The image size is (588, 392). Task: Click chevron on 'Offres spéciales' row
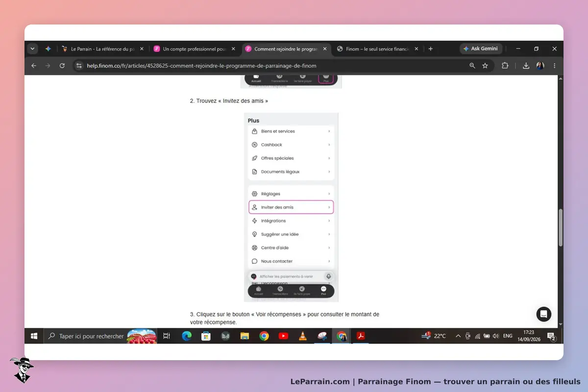(x=329, y=158)
